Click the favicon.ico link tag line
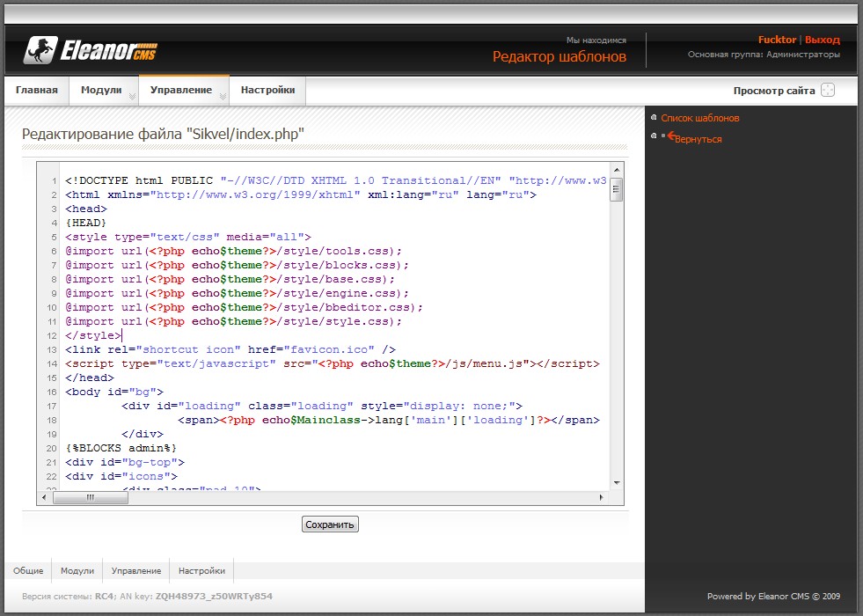The width and height of the screenshot is (863, 616). [x=230, y=349]
